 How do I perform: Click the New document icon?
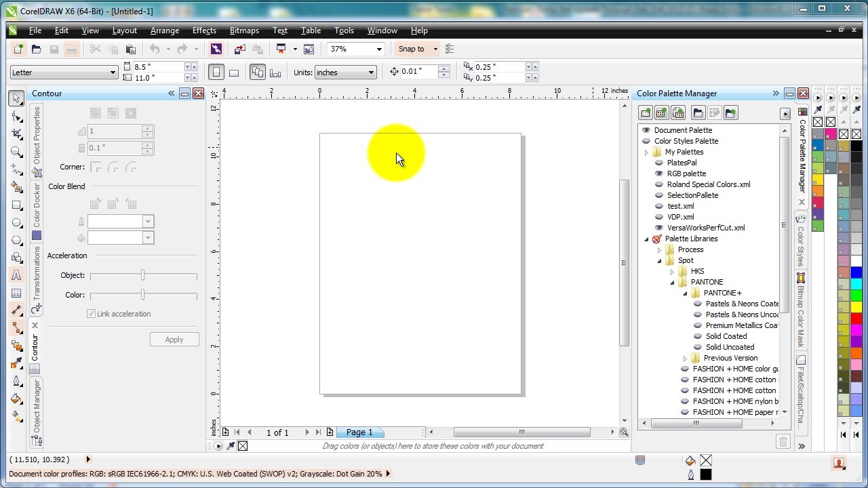tap(18, 49)
